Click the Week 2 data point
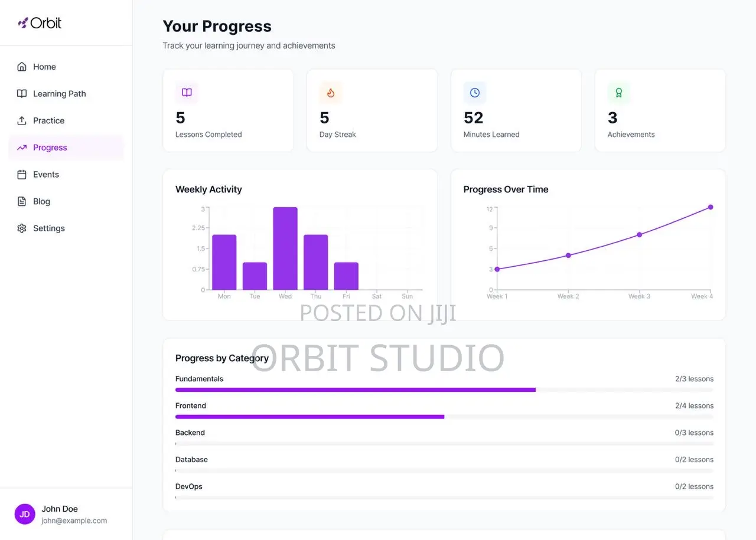This screenshot has height=540, width=756. [x=568, y=256]
